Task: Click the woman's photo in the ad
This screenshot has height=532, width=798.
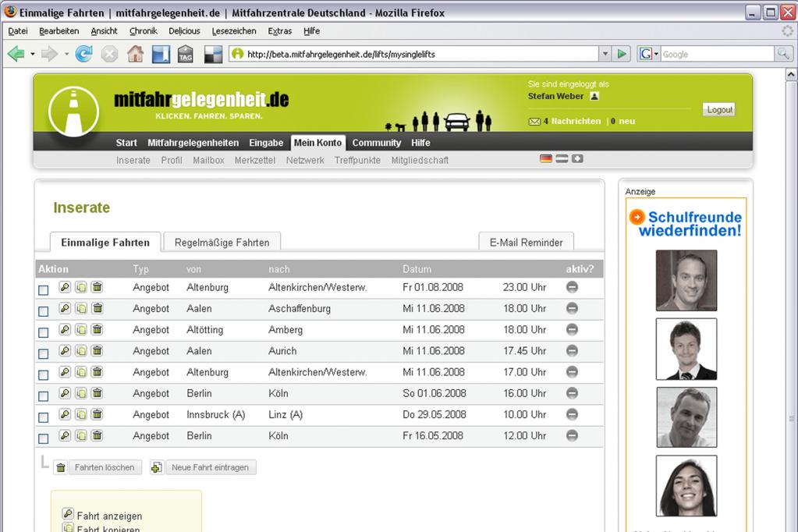Action: [686, 486]
